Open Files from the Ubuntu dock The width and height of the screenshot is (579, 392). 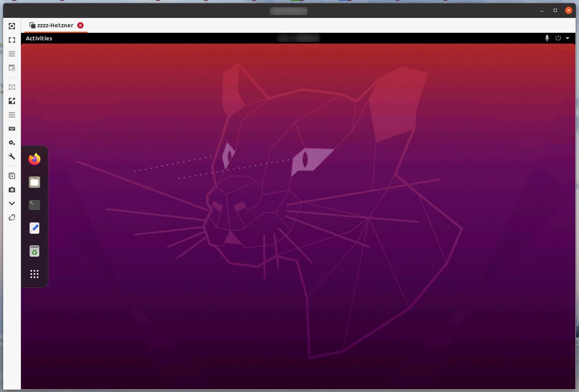click(x=34, y=182)
